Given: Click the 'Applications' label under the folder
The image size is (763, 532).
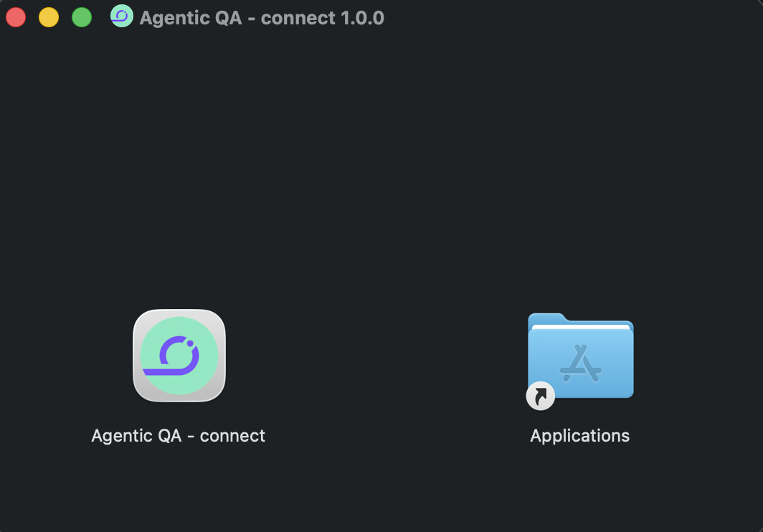Looking at the screenshot, I should (x=580, y=436).
